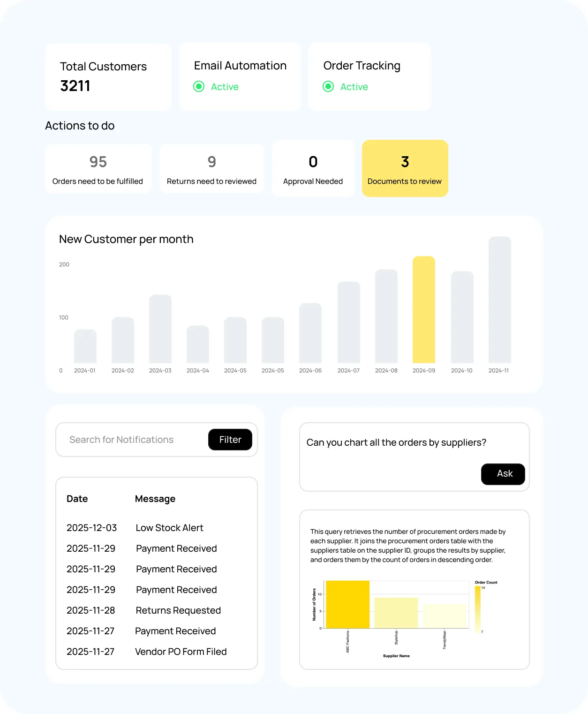Image resolution: width=588 pixels, height=714 pixels.
Task: Click the Supplier Name axis title
Action: click(x=396, y=656)
